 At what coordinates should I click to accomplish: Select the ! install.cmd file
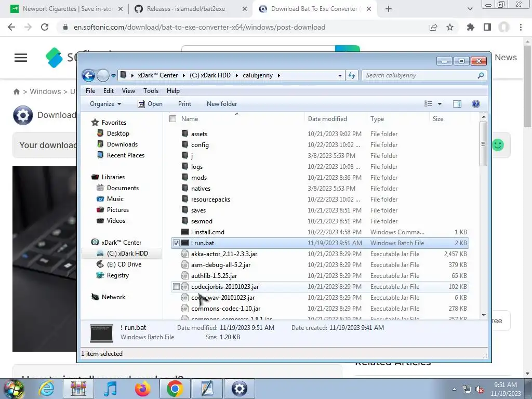click(320, 232)
